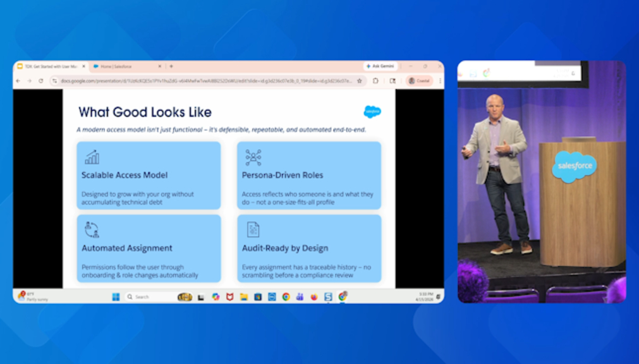Reload the page with the browser refresh icon

click(41, 81)
